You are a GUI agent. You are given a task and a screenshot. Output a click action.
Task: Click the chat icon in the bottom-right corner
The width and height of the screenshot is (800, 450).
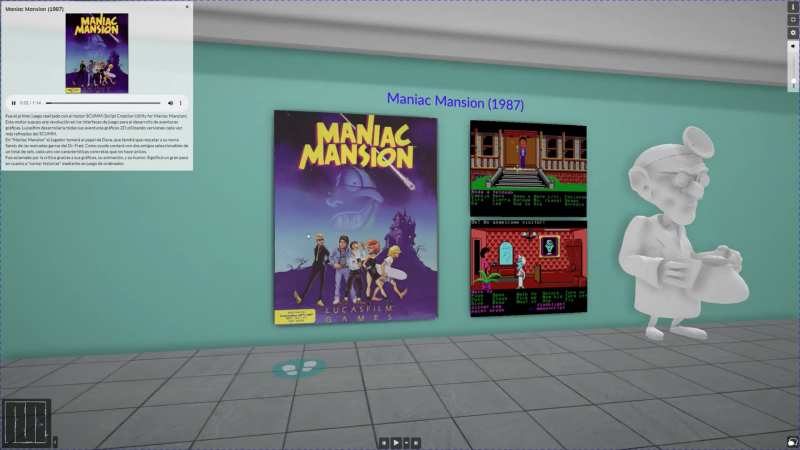pos(792,442)
